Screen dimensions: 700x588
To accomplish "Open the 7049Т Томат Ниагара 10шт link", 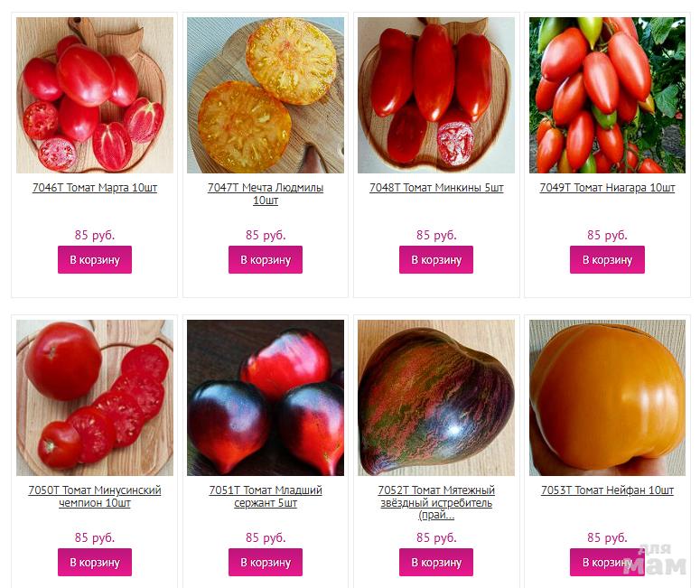I will (607, 188).
